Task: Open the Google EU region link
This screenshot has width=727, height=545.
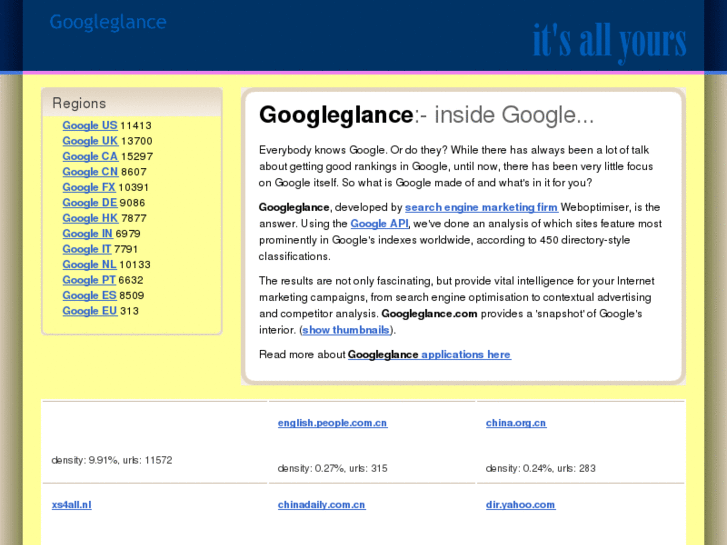Action: (90, 311)
